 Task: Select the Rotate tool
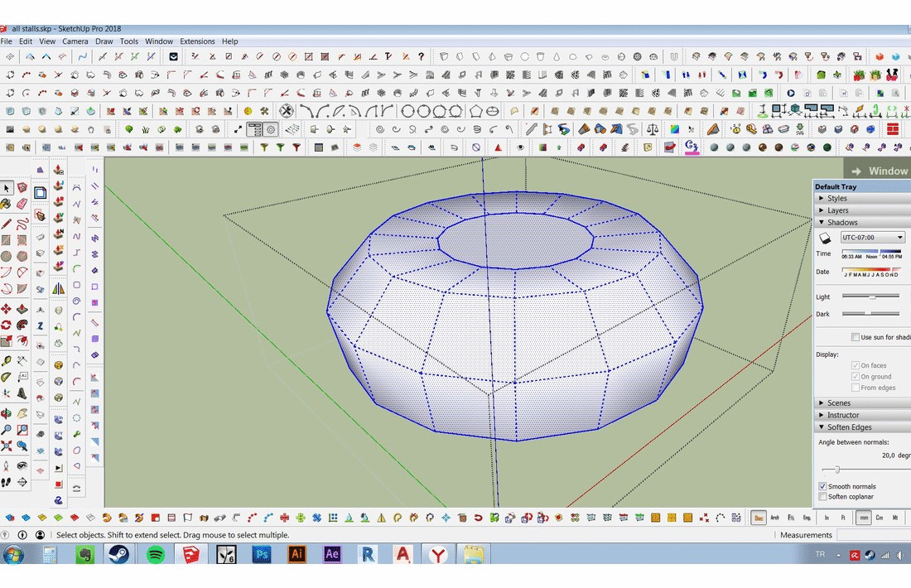(x=7, y=325)
